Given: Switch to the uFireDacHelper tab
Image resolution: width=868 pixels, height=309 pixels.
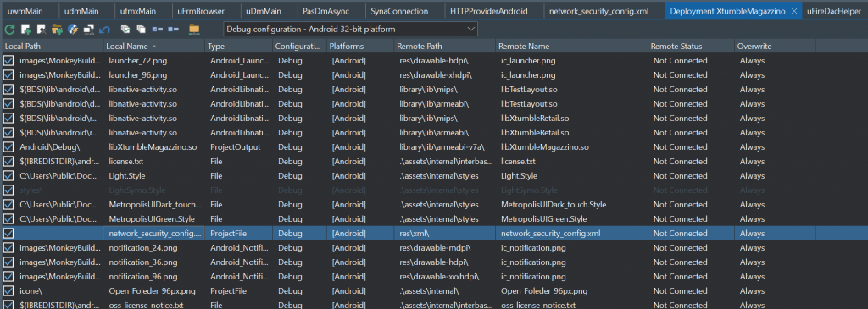Looking at the screenshot, I should click(834, 11).
